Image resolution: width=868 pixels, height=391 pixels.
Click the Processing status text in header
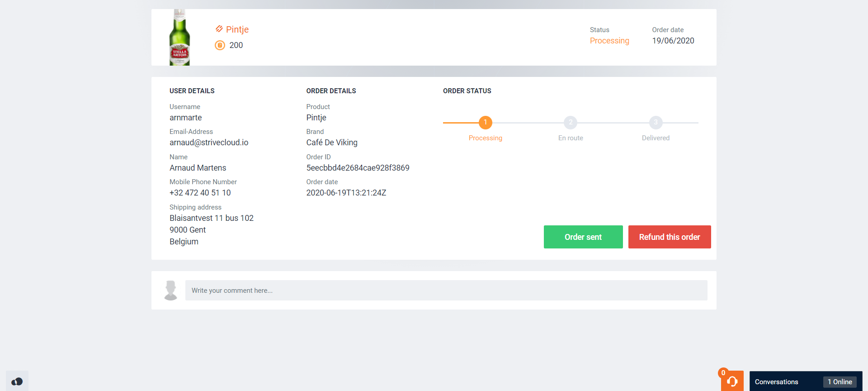(609, 41)
